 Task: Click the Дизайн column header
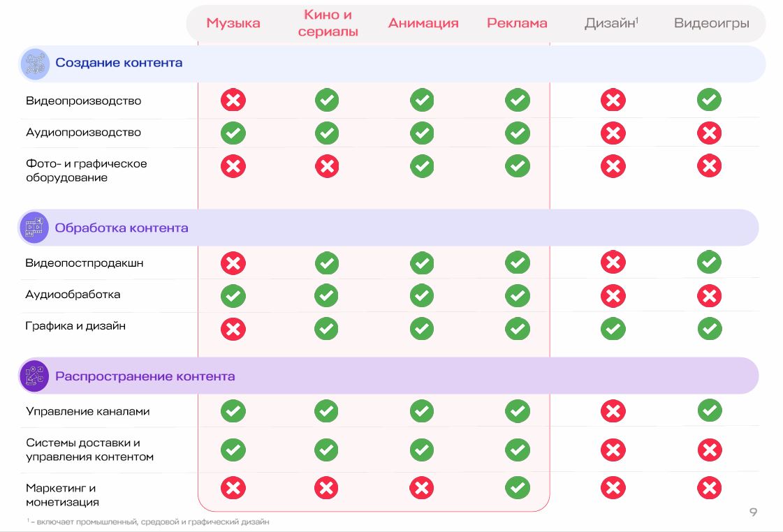pos(611,23)
